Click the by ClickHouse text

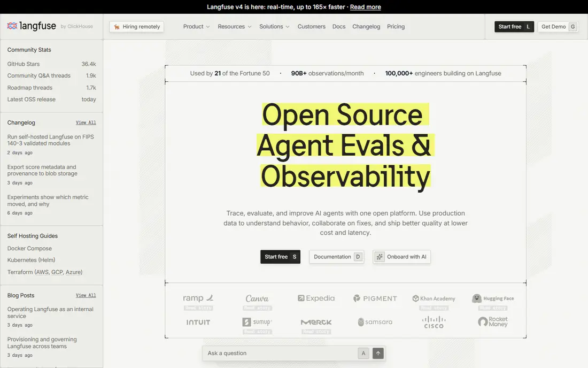[76, 26]
